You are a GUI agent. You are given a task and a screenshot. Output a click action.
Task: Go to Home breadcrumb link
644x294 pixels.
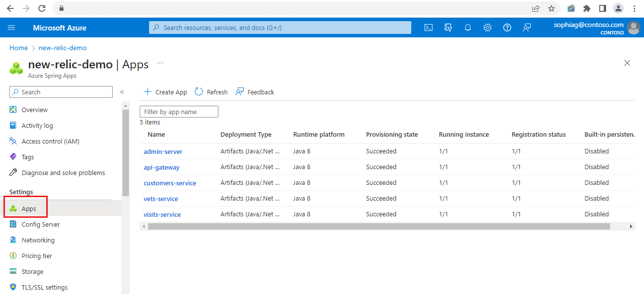click(x=19, y=48)
